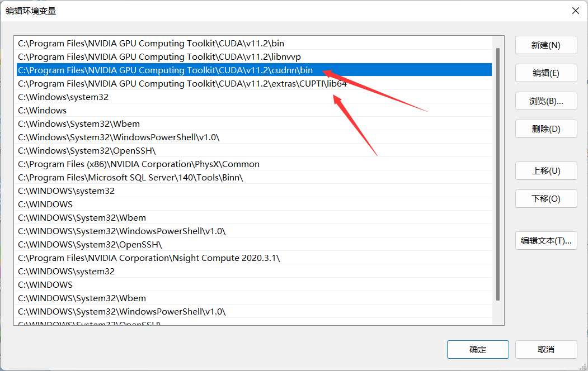Click the 新建(N) button
Screen dimensions: 588x371
coord(546,45)
